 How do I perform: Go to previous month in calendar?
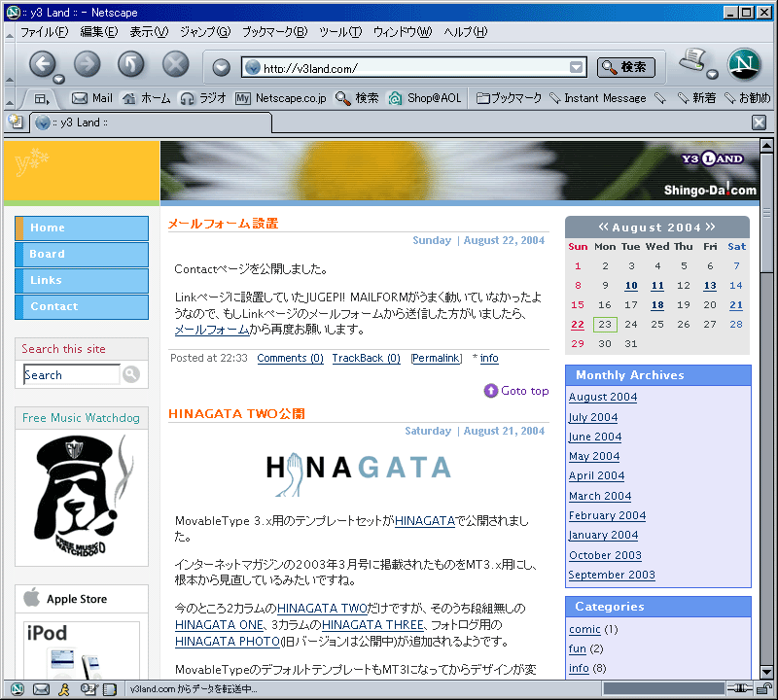(603, 227)
